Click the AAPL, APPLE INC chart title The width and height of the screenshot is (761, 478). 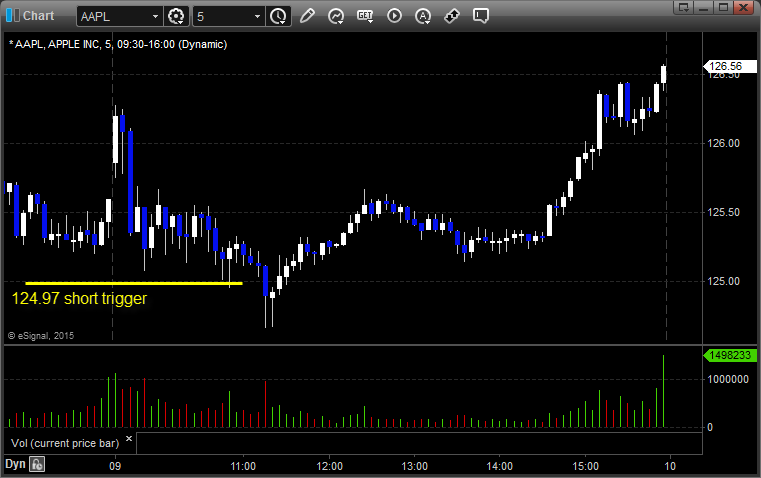pyautogui.click(x=118, y=45)
